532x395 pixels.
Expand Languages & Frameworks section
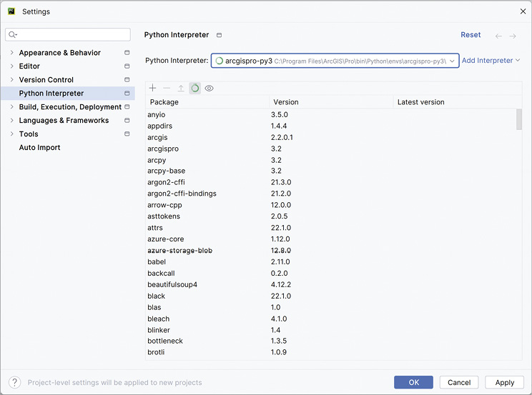coord(12,121)
